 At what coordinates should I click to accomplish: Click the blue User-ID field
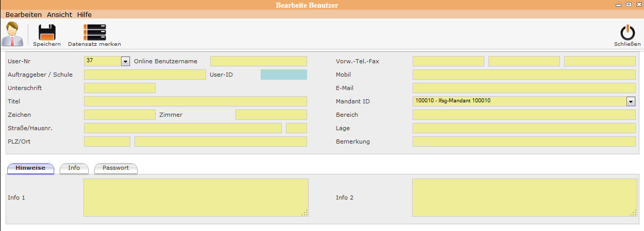click(283, 75)
